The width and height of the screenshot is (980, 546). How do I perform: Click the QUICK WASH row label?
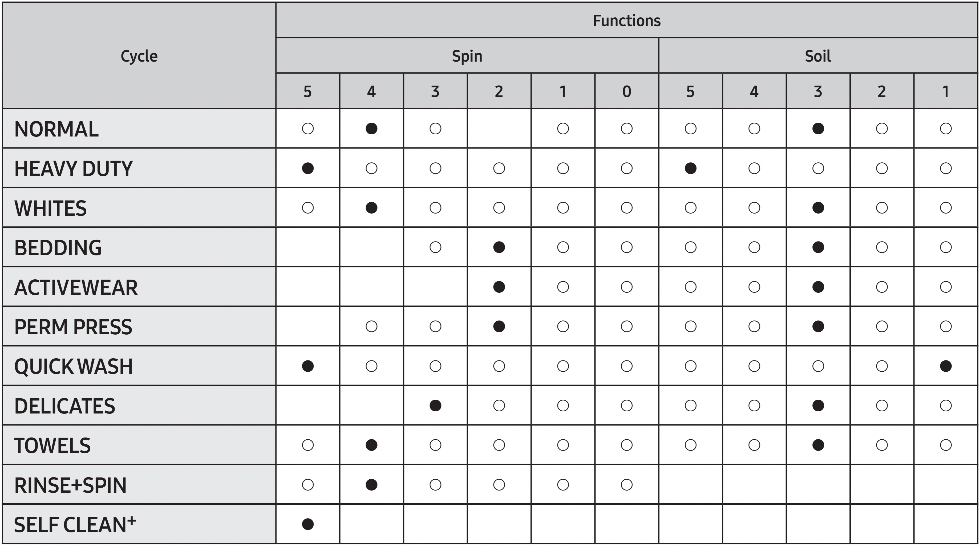coord(74,366)
